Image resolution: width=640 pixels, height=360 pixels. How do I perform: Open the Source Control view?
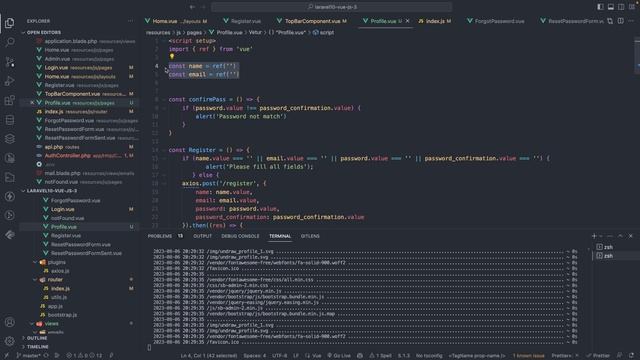coord(9,62)
